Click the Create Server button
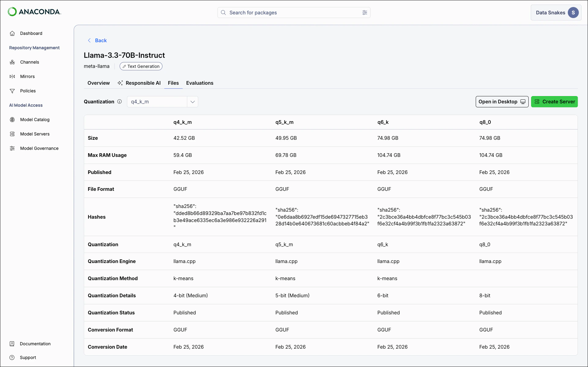This screenshot has height=367, width=588. coord(554,102)
